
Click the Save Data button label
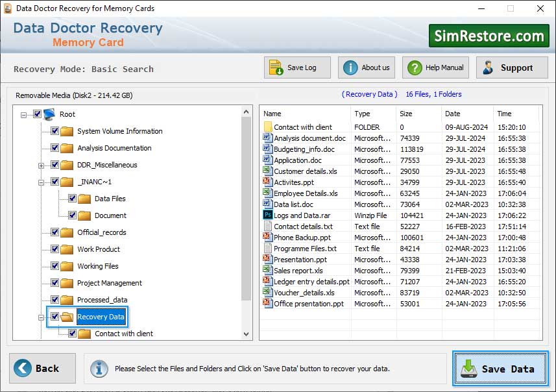coord(508,369)
